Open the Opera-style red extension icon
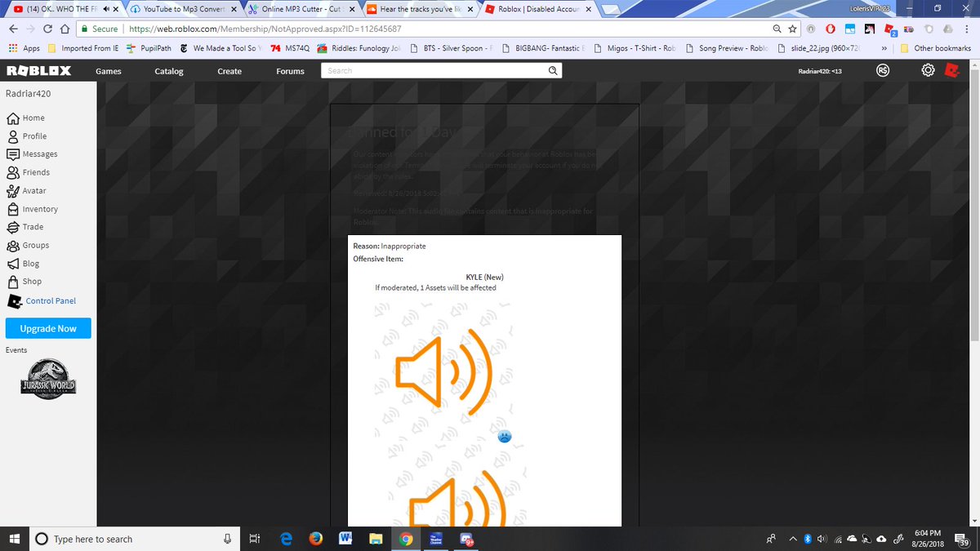The width and height of the screenshot is (980, 551). click(831, 29)
